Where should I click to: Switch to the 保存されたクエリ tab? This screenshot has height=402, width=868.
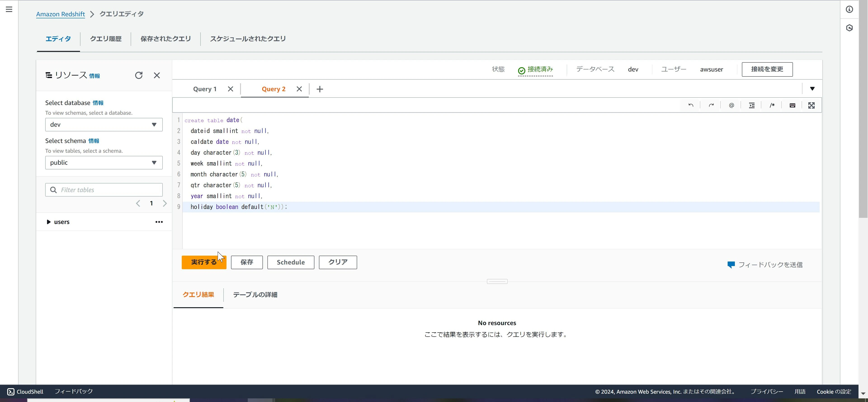click(x=165, y=39)
